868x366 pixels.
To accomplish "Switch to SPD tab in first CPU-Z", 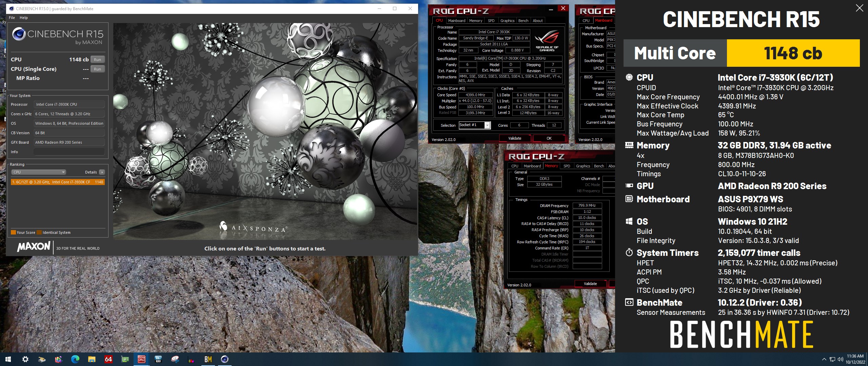I will (491, 21).
